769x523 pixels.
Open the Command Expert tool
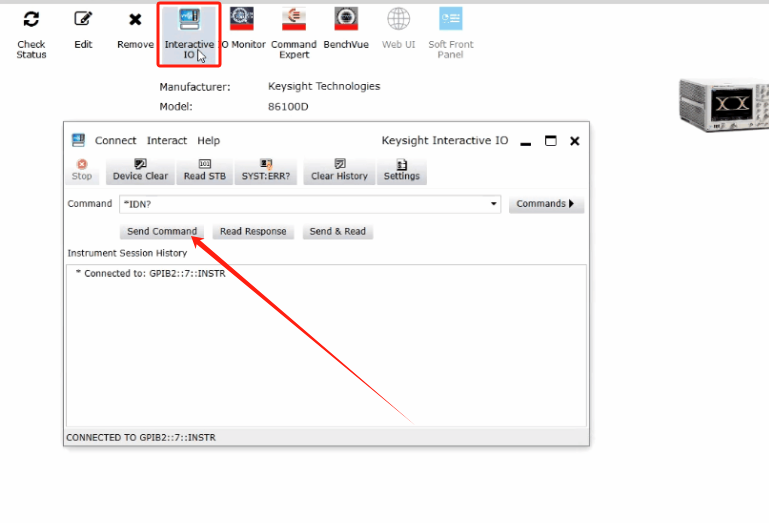coord(293,19)
